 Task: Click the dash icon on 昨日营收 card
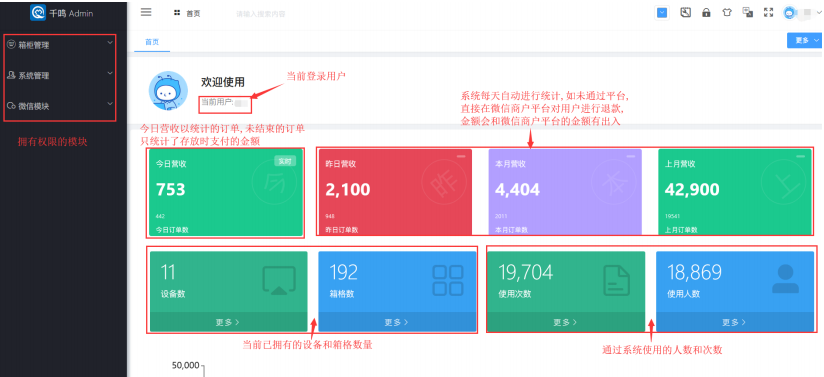pyautogui.click(x=461, y=156)
